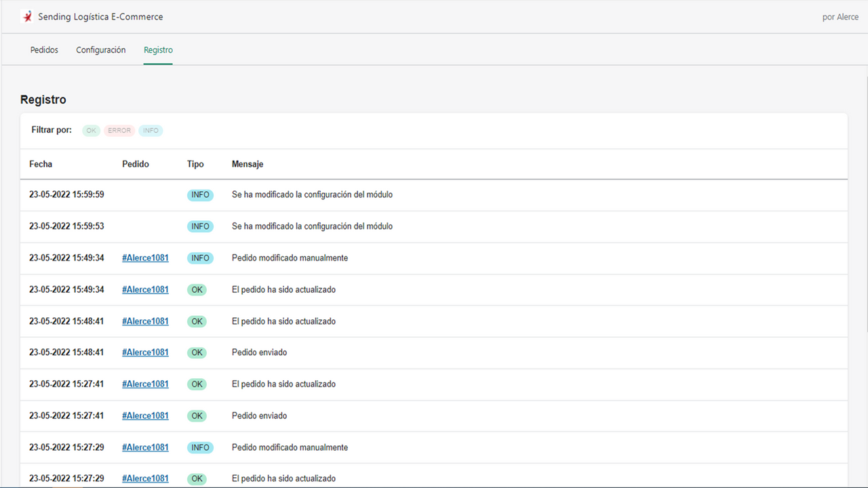The image size is (868, 488).
Task: Click the 'Sending Logística E-Commerce' app title
Action: coord(100,17)
